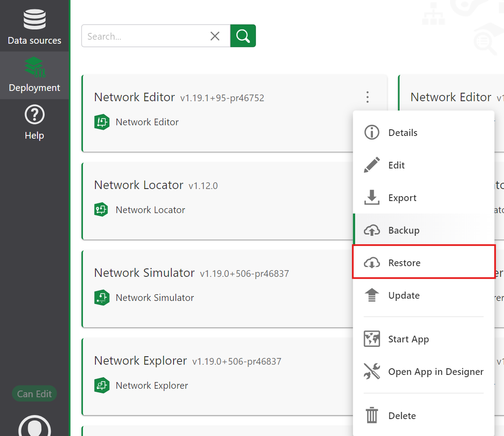The height and width of the screenshot is (436, 504).
Task: Click the Network Editor app name link
Action: click(147, 122)
